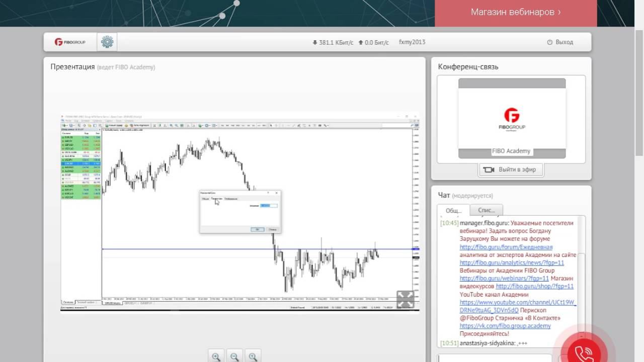
Task: Switch to the Спис... chat tab
Action: [x=487, y=210]
